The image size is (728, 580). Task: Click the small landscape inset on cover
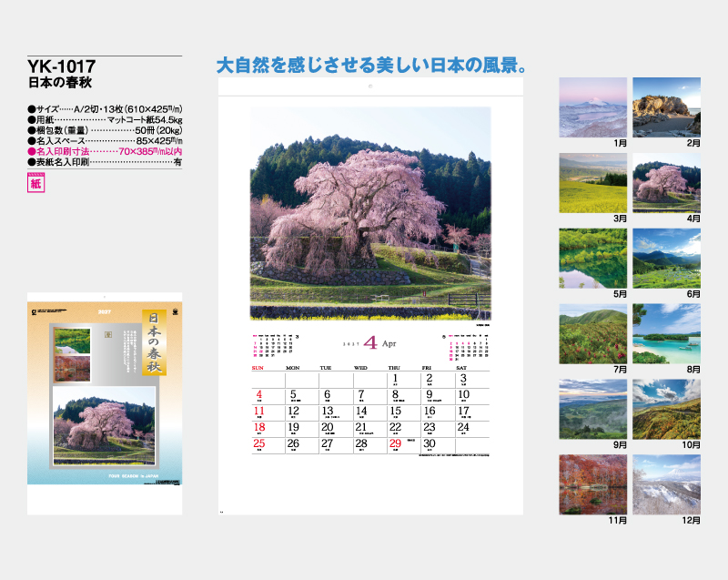pos(73,341)
